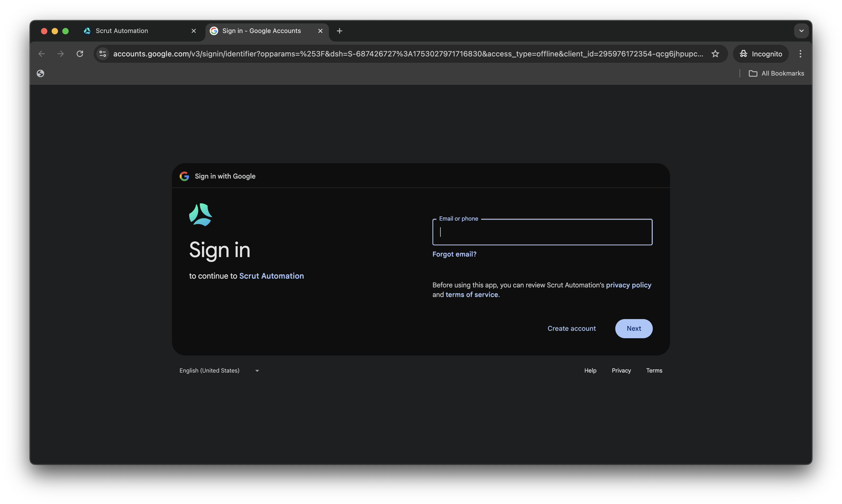
Task: Open a new tab with plus icon
Action: (x=339, y=31)
